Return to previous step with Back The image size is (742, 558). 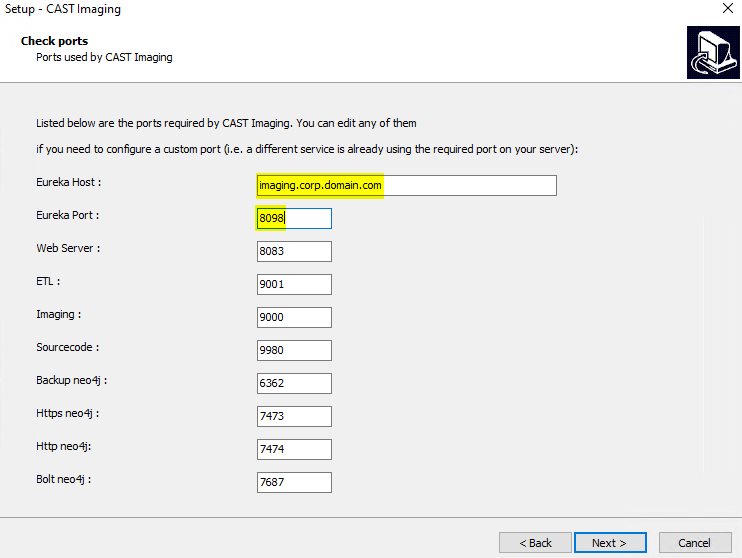[535, 542]
